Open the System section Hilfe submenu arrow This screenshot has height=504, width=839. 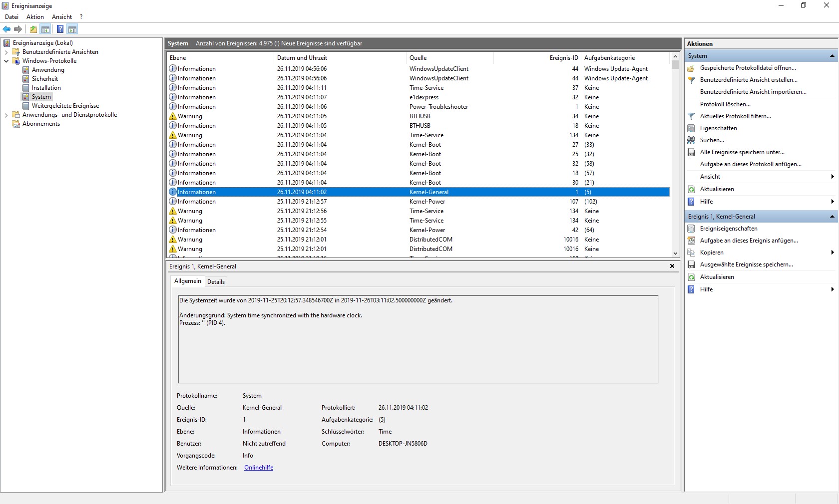(x=833, y=202)
